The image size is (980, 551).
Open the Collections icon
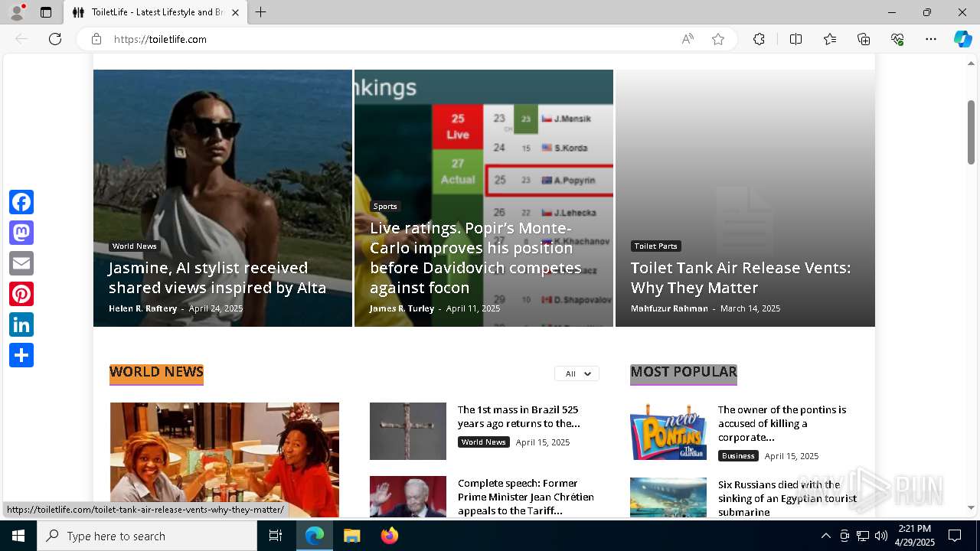point(864,39)
